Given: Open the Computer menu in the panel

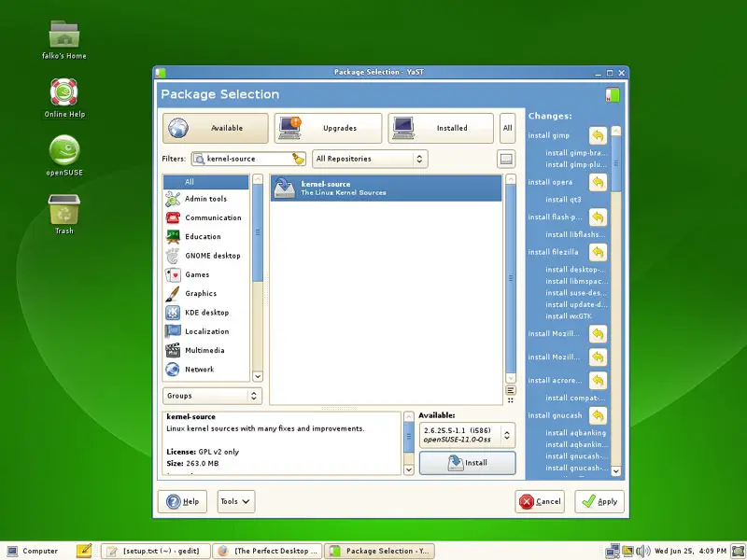Looking at the screenshot, I should [x=33, y=551].
